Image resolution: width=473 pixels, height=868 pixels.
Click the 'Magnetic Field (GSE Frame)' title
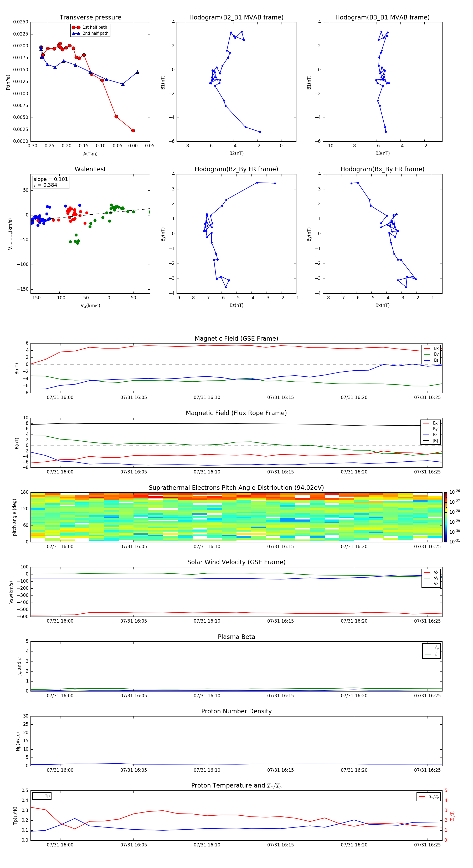click(x=236, y=339)
